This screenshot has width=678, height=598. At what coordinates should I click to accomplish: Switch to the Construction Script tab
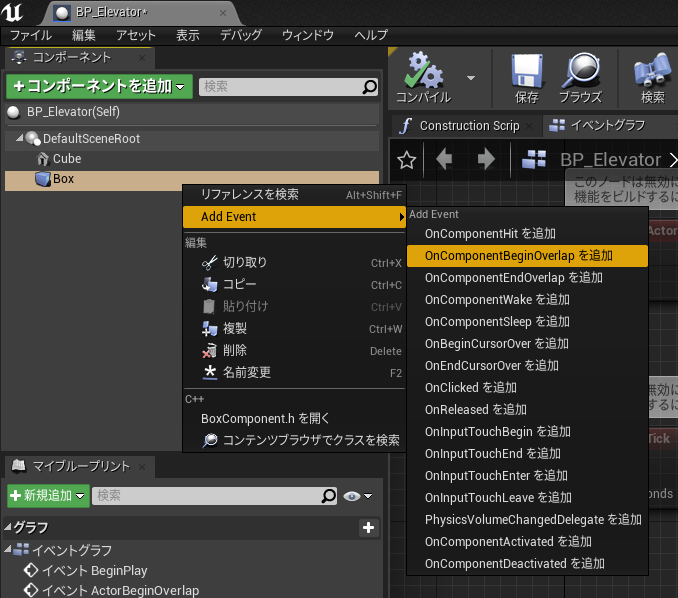[x=466, y=126]
